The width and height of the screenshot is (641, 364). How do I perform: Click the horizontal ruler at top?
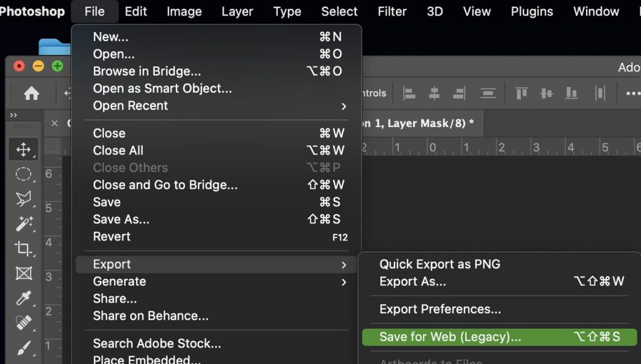click(x=501, y=146)
